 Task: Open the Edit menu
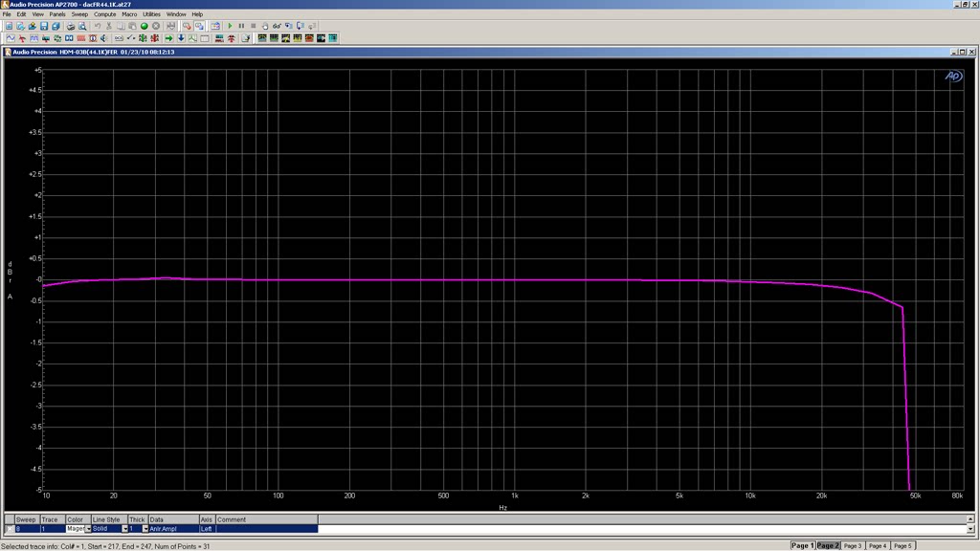click(x=21, y=13)
